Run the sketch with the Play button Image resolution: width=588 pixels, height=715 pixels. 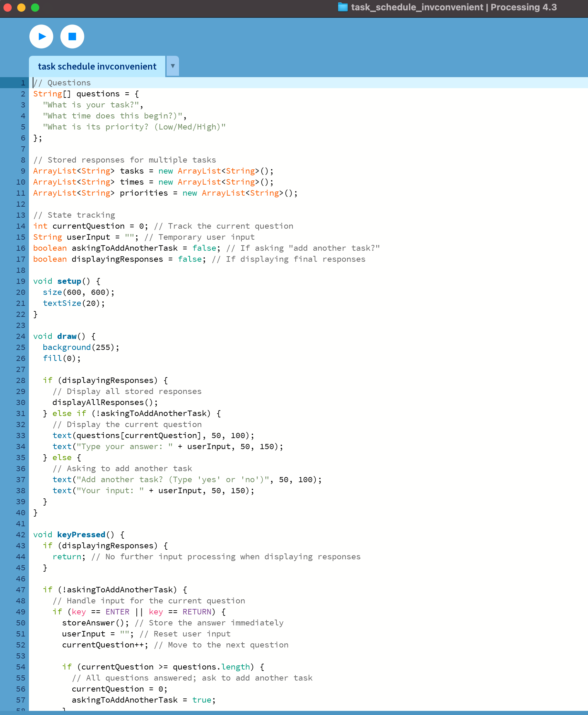[41, 37]
